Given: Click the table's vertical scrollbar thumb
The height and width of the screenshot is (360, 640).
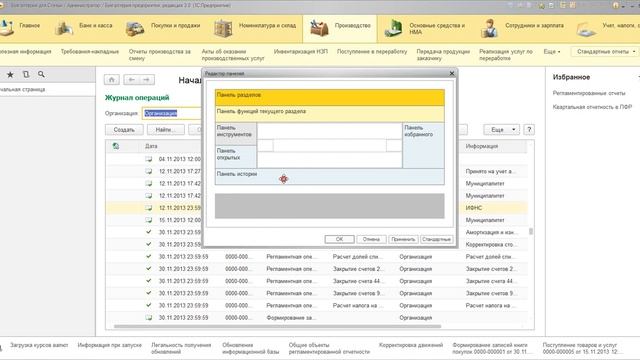Looking at the screenshot, I should point(531,231).
